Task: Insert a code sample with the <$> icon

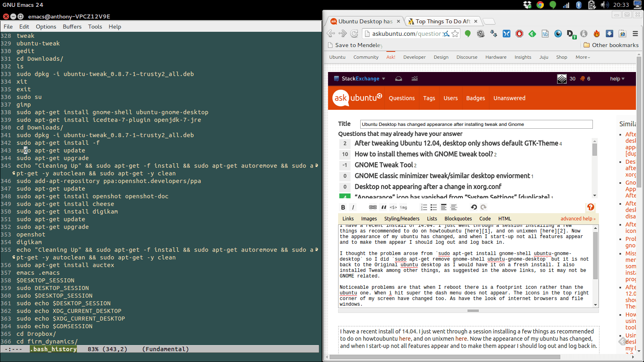Action: [x=393, y=207]
